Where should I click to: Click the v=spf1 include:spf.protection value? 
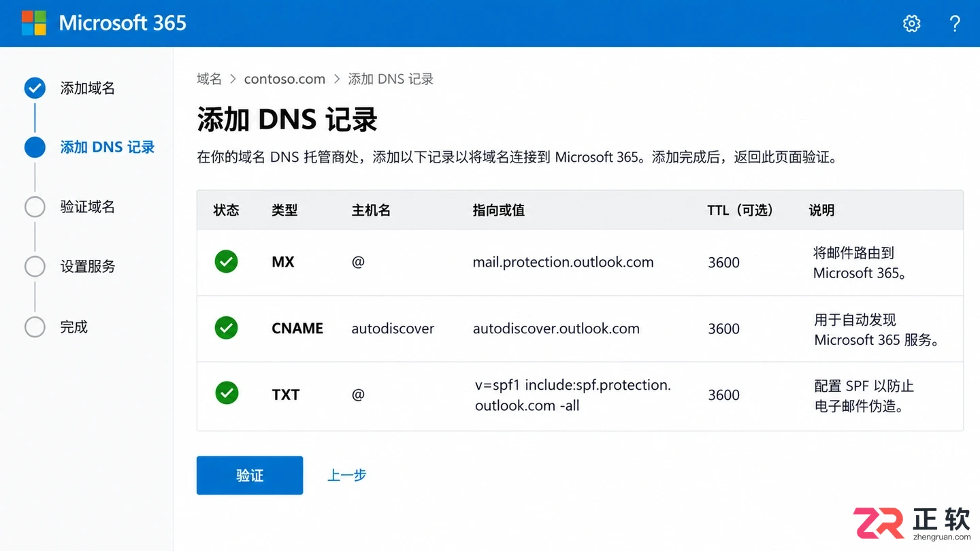tap(573, 395)
